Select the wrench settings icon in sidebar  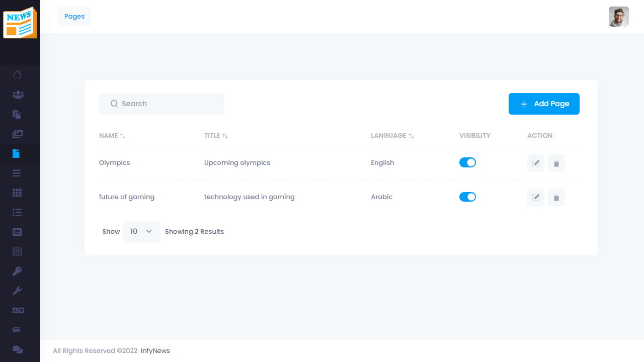(17, 291)
